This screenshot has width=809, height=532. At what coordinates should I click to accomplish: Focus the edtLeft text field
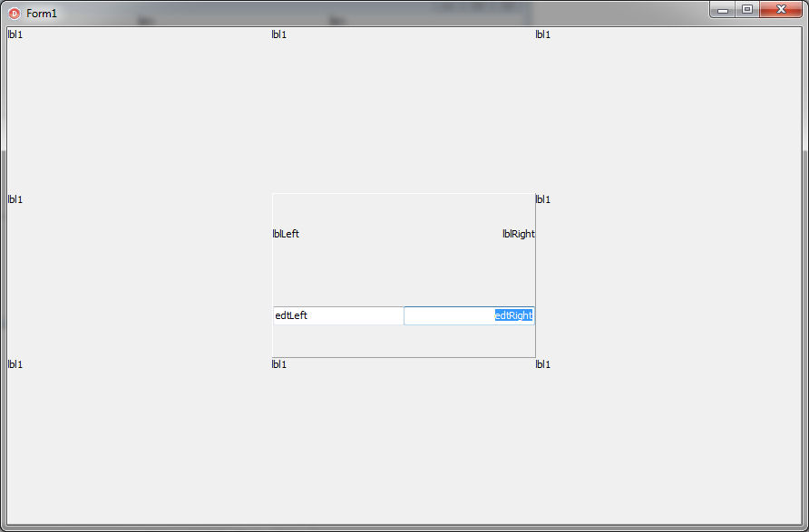pos(337,315)
